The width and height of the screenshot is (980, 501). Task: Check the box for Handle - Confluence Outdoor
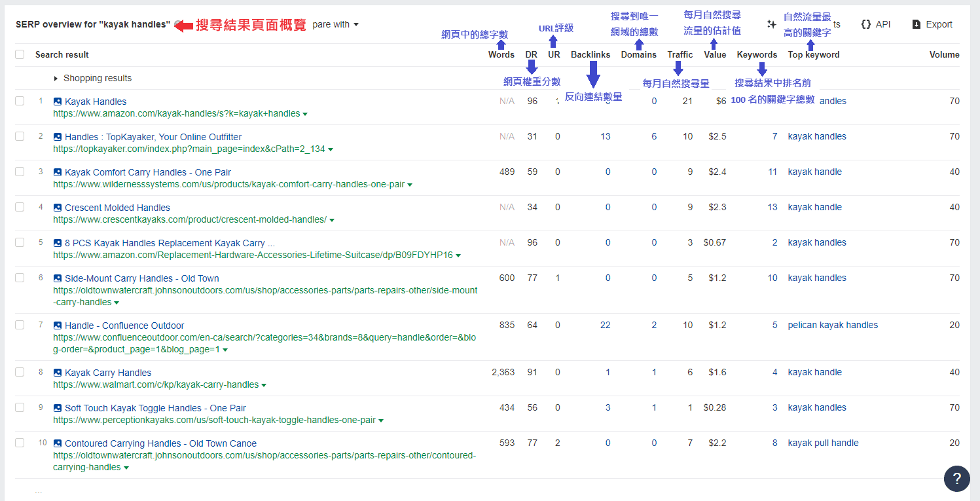(20, 325)
